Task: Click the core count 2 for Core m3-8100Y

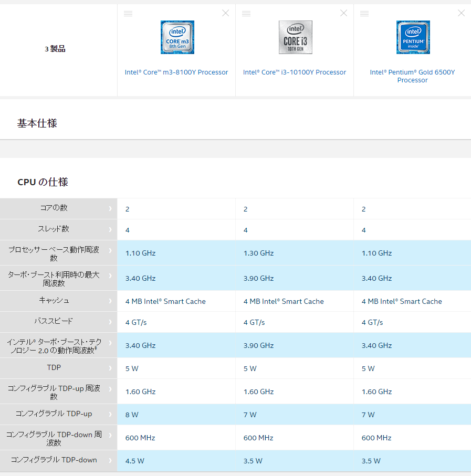Action: tap(128, 209)
